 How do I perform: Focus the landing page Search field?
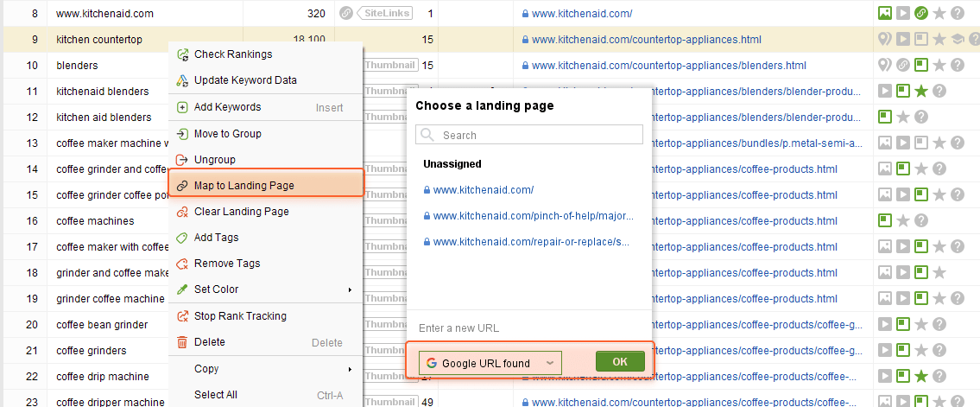[x=529, y=135]
